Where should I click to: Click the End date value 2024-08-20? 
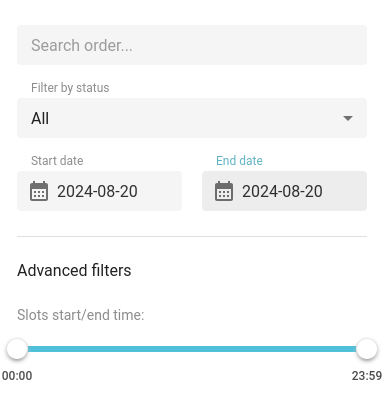point(282,191)
